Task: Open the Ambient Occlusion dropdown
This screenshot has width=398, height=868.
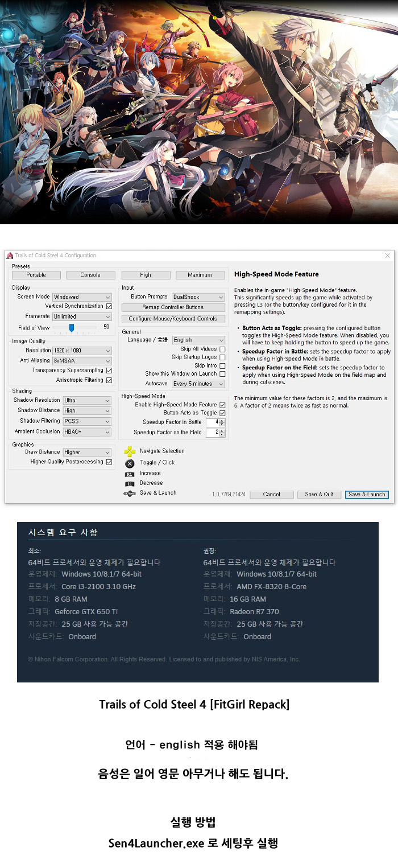Action: tap(87, 432)
